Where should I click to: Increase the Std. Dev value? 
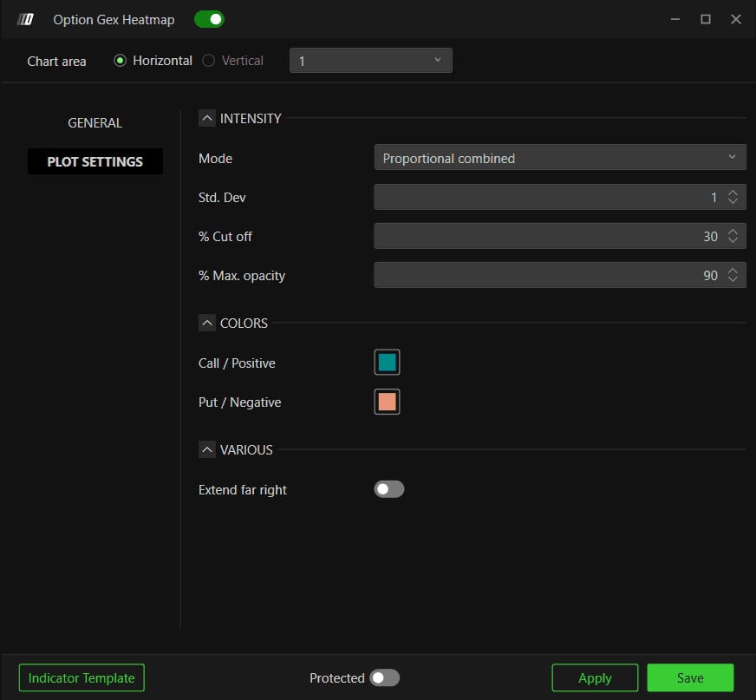coord(733,193)
